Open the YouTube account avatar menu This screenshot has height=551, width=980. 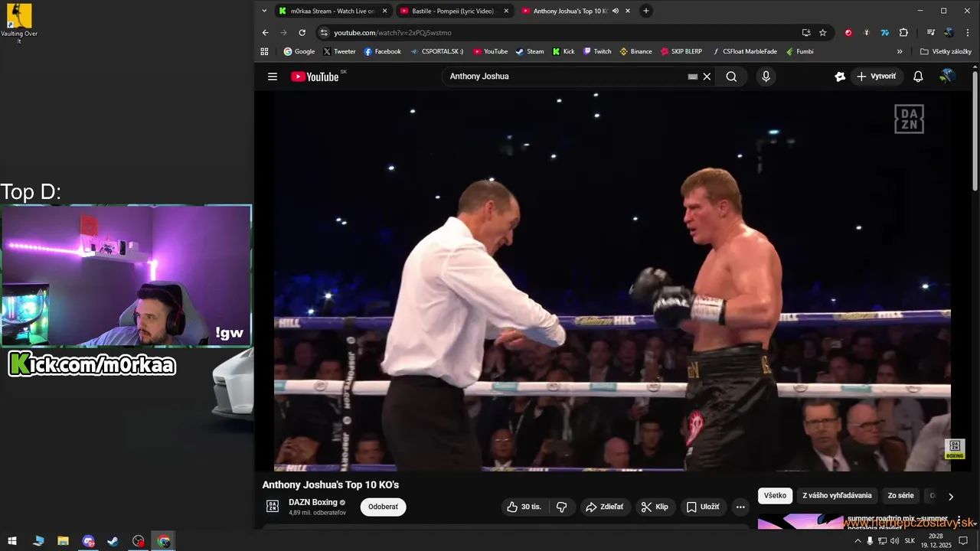pyautogui.click(x=947, y=76)
